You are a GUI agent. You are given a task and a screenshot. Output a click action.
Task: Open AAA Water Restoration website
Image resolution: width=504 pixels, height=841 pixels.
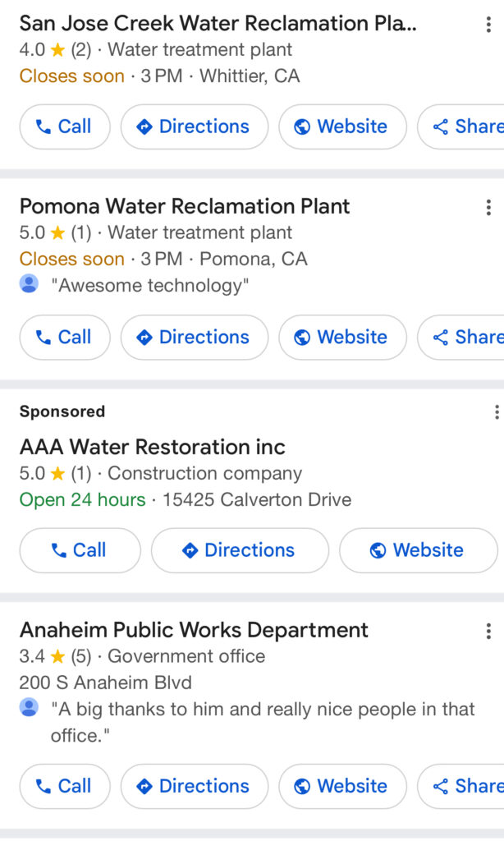click(418, 550)
